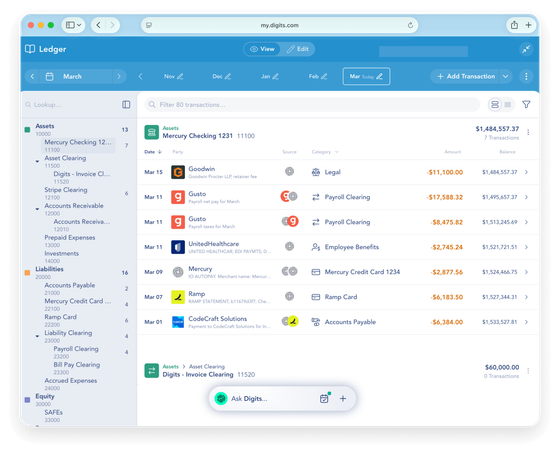
Task: Click the Add Transaction button
Action: (466, 76)
